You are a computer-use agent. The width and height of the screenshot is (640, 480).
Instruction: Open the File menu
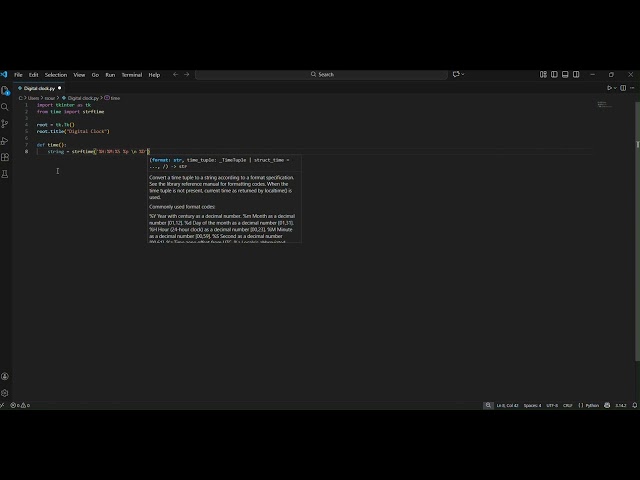pos(18,75)
